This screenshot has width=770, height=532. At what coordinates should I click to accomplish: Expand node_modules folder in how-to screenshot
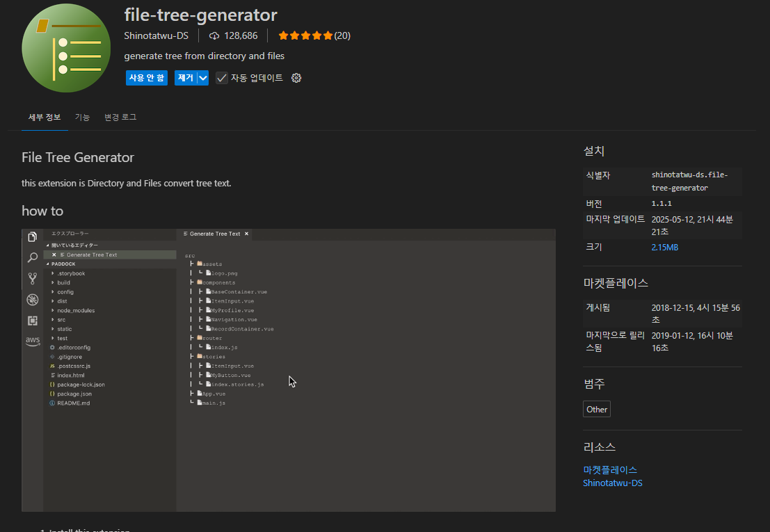[x=53, y=311]
